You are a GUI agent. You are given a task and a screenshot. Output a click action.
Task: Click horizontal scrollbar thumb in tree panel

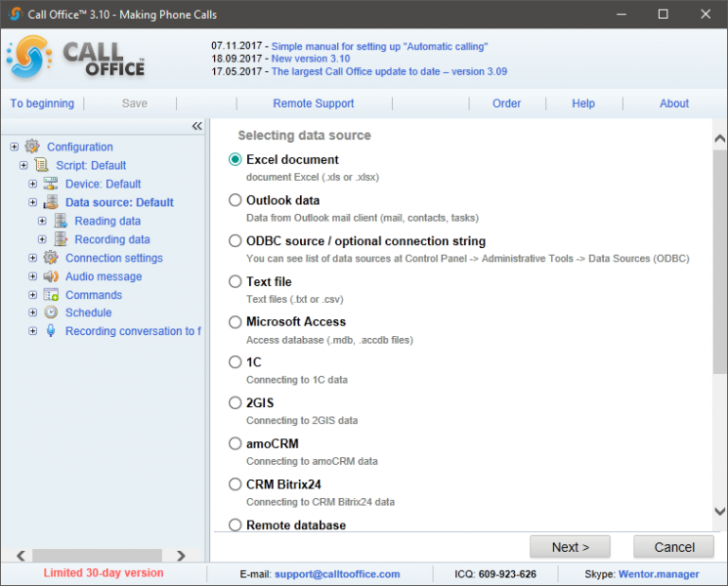tap(97, 556)
